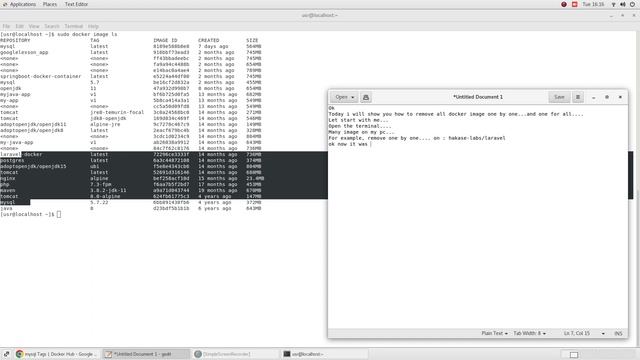Click the show desktop icon in taskbar
This screenshot has height=360, width=640.
tap(7, 354)
